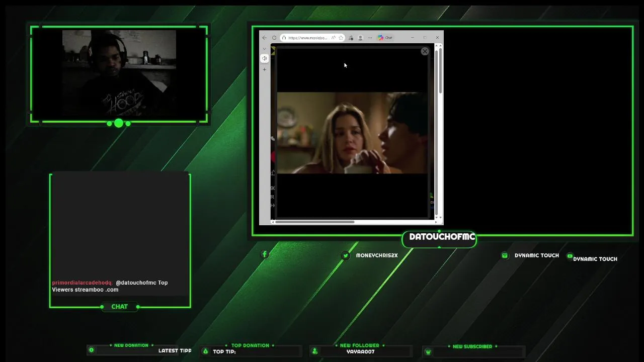Click the primordialarcadehodq chat username
644x362 pixels.
pos(82,283)
